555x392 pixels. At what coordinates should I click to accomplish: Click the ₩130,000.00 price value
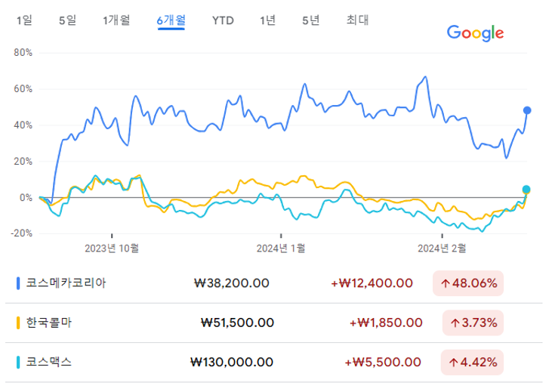(232, 363)
